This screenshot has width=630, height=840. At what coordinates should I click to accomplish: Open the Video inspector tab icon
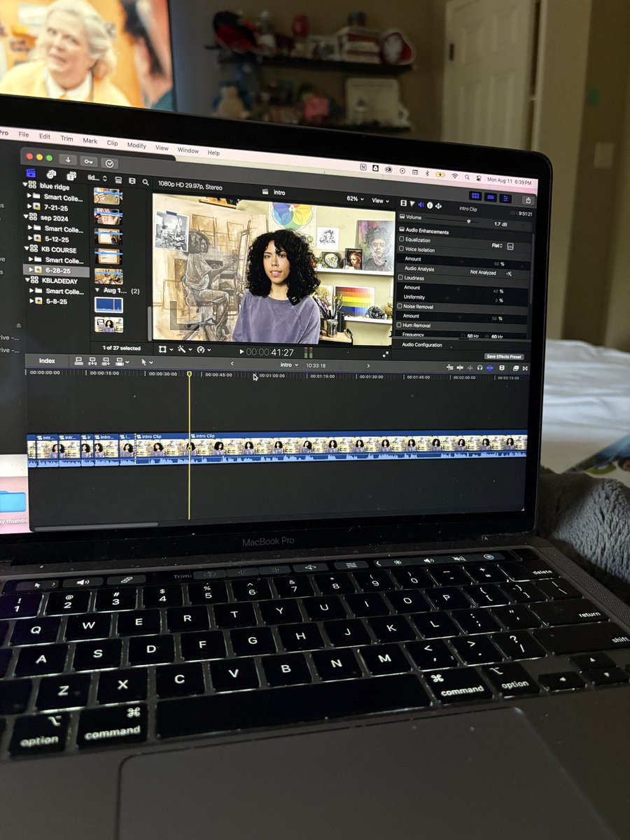(x=403, y=203)
